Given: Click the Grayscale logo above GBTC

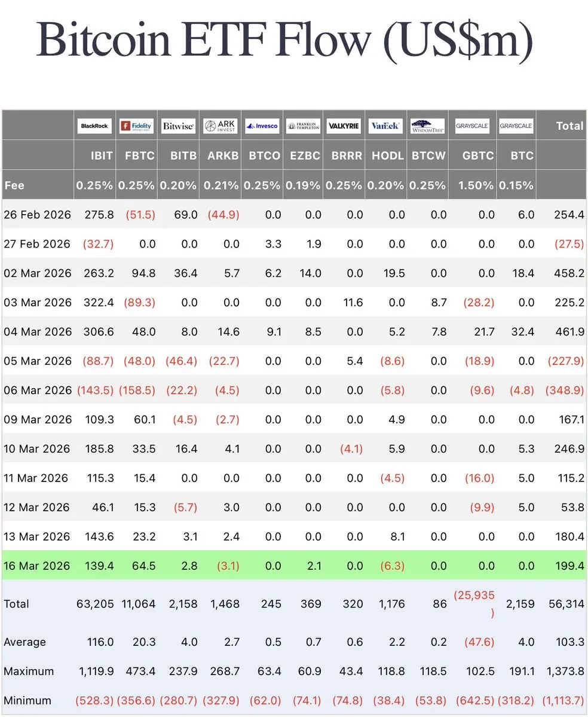Looking at the screenshot, I should tap(473, 126).
